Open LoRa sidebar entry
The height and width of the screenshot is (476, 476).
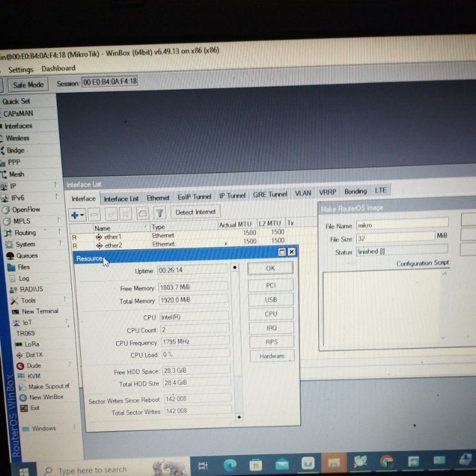tap(27, 345)
